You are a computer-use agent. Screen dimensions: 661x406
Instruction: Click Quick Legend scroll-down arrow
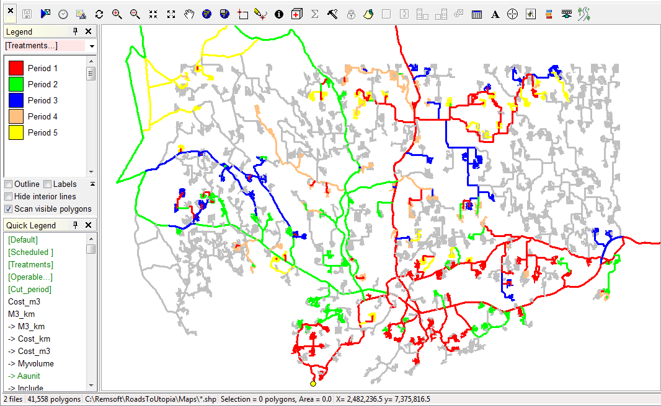click(91, 385)
